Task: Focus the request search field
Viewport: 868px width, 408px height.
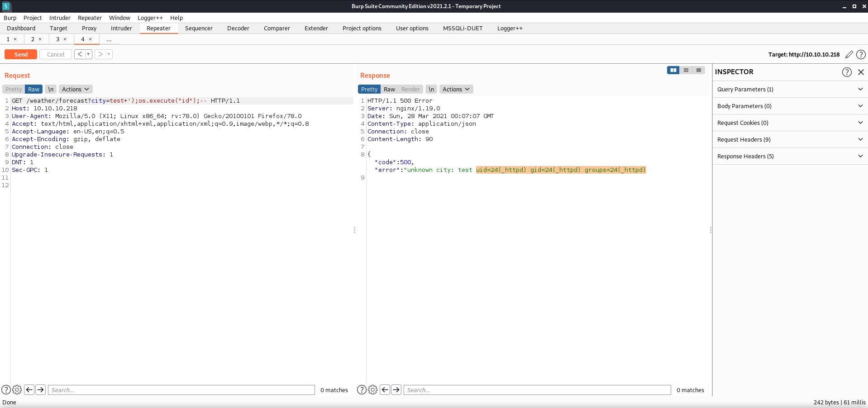Action: point(181,390)
